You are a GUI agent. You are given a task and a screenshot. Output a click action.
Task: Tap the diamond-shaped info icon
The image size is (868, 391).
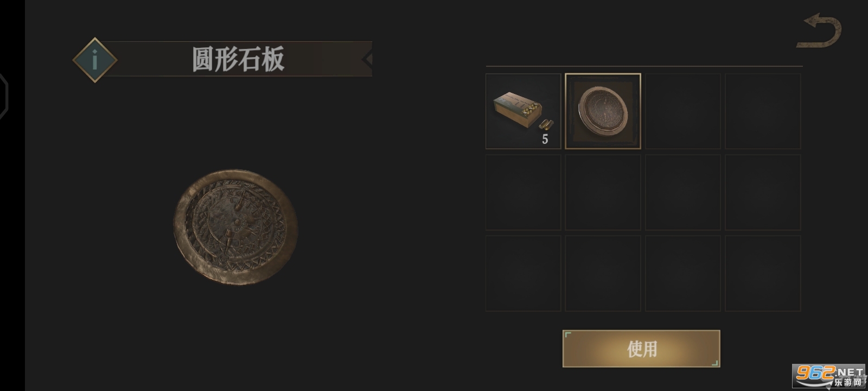[95, 60]
